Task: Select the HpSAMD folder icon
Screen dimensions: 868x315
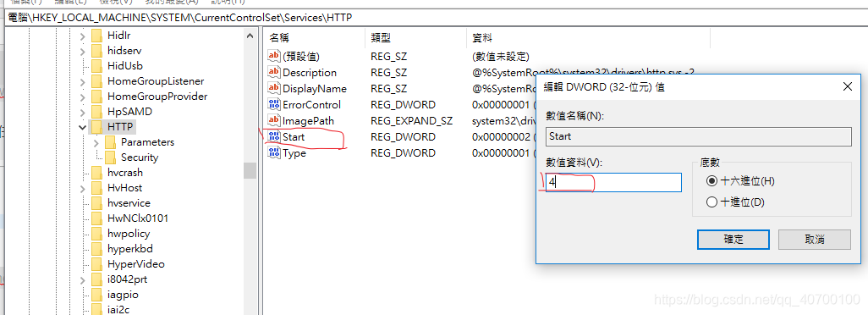Action: (x=97, y=111)
